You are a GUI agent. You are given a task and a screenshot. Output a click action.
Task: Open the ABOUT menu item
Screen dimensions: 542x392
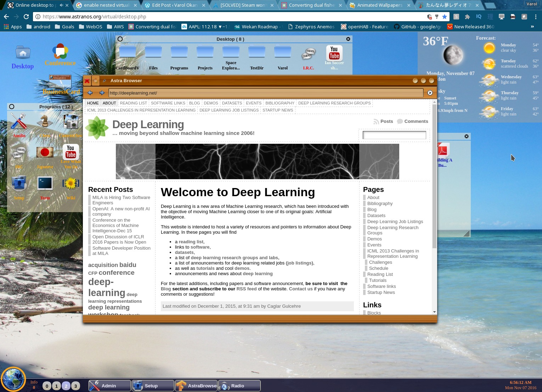(x=109, y=103)
